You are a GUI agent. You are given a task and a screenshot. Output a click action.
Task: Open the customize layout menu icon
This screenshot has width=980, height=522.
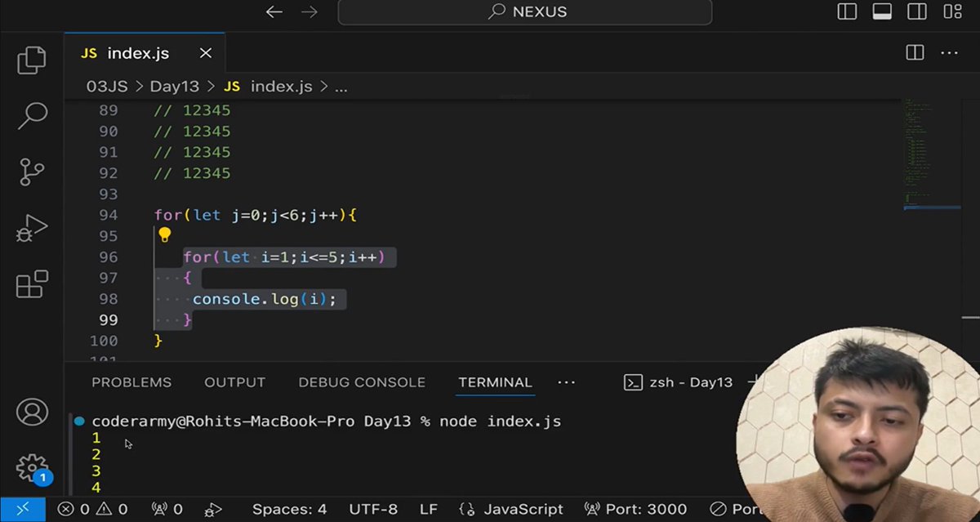tap(952, 11)
